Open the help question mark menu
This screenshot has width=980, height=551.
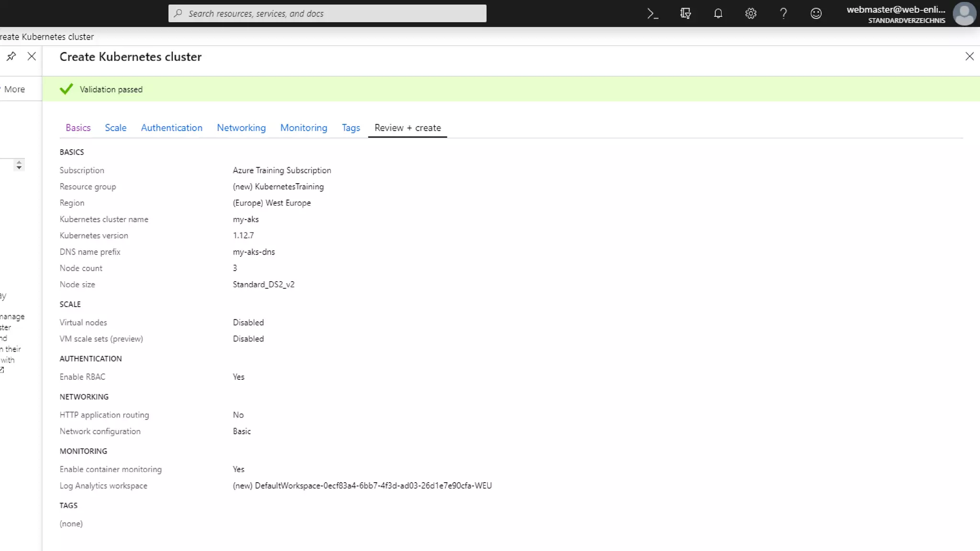[x=783, y=13]
